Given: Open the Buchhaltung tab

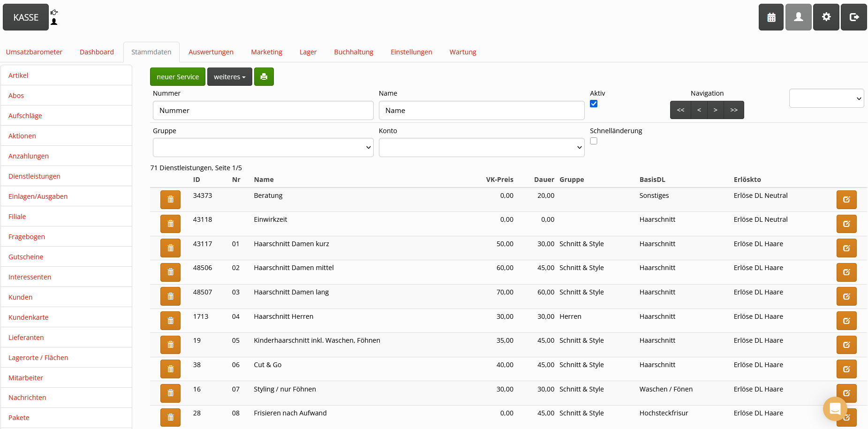Looking at the screenshot, I should 354,52.
